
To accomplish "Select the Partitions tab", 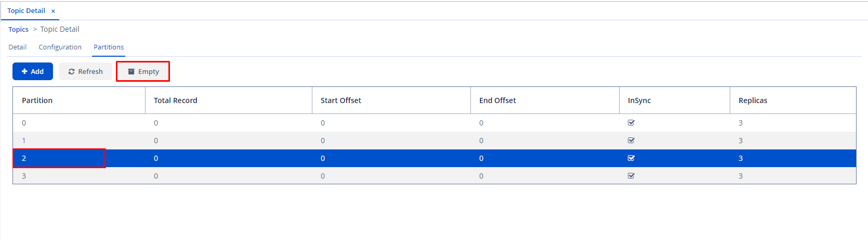I will pyautogui.click(x=109, y=47).
